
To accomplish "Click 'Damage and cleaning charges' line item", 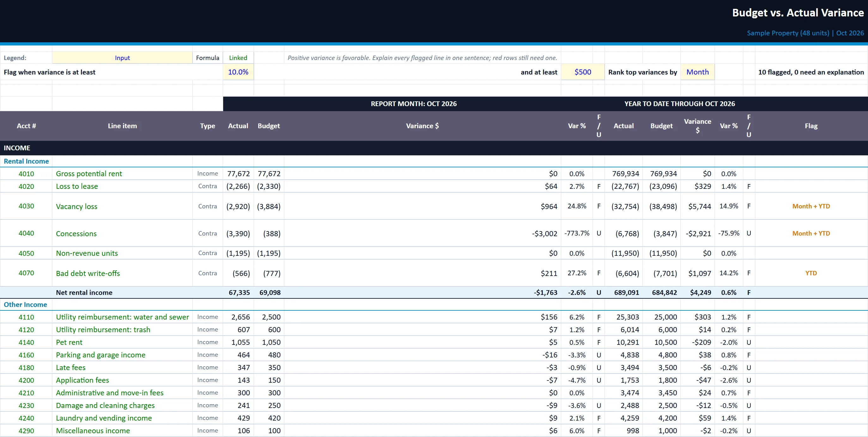I will (105, 405).
